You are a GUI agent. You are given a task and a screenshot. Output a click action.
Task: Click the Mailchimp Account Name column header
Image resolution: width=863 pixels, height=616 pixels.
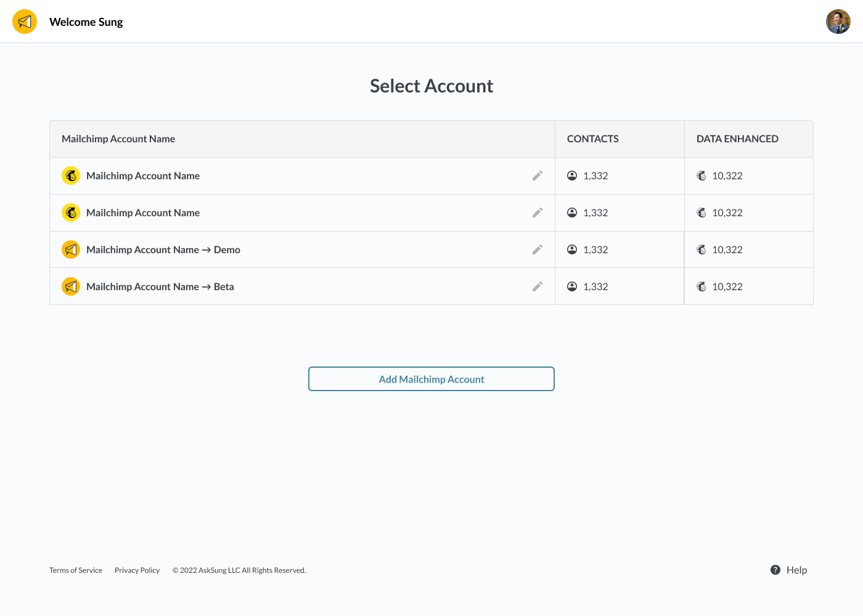(118, 139)
